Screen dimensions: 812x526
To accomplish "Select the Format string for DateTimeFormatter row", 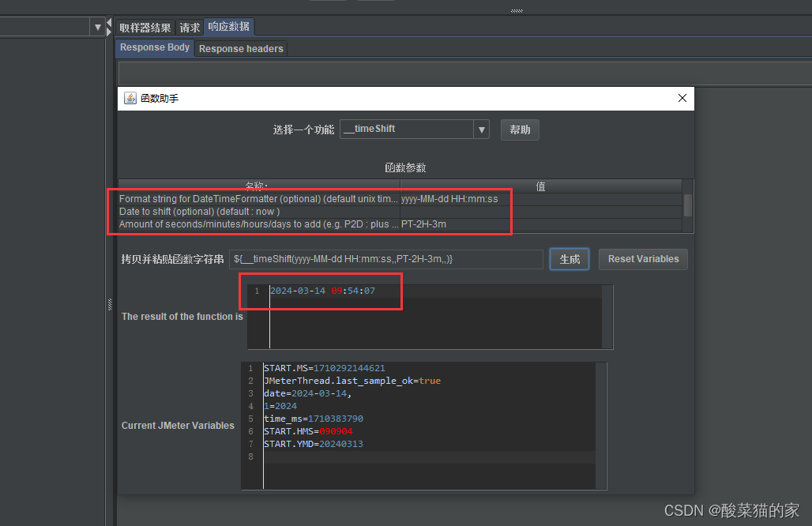I will (257, 198).
